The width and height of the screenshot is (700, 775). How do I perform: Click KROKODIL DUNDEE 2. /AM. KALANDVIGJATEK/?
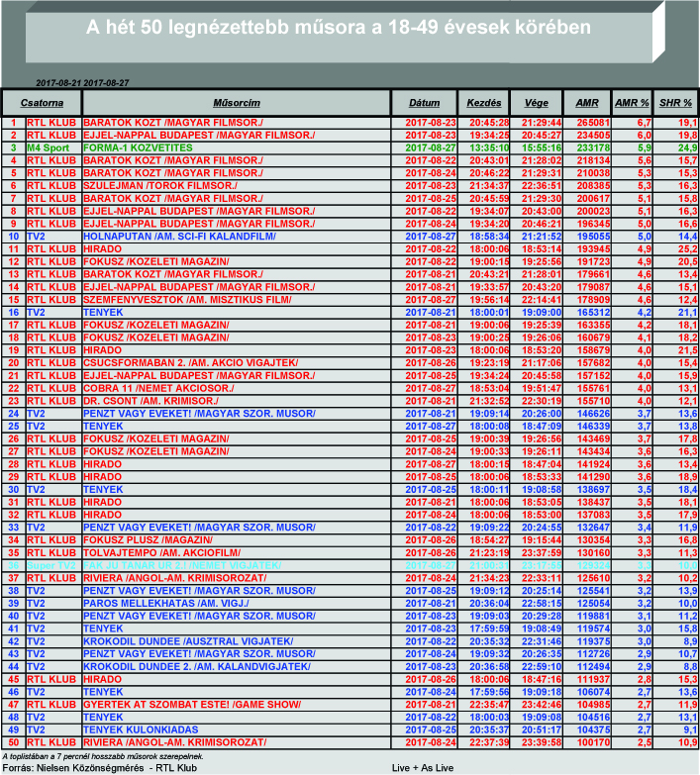[x=197, y=667]
